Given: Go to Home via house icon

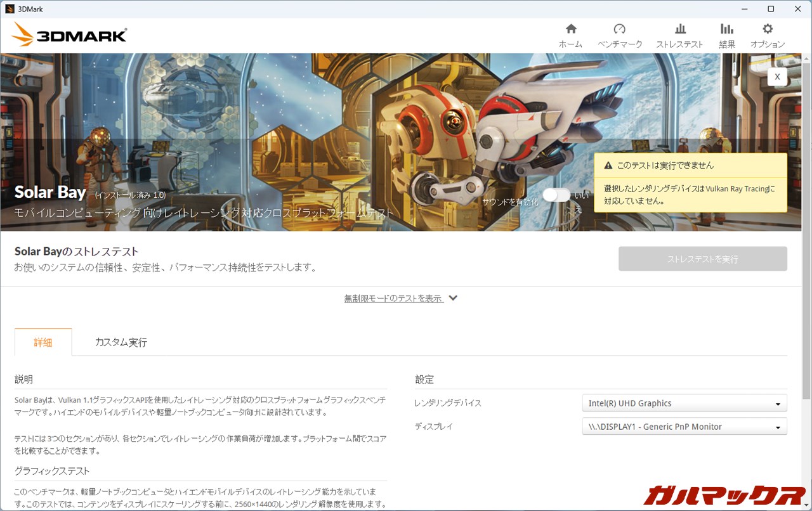Looking at the screenshot, I should [570, 29].
